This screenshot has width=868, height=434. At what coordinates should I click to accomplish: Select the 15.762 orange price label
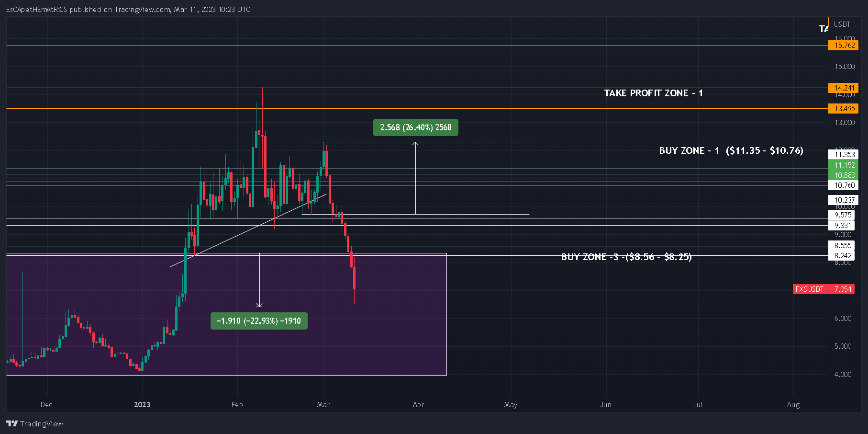(843, 46)
